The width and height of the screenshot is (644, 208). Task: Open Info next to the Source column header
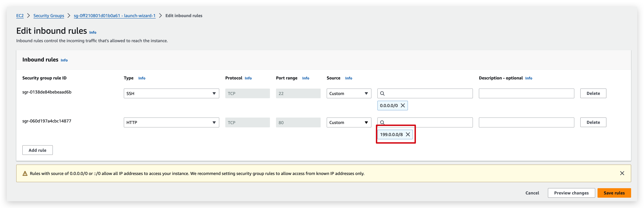pyautogui.click(x=348, y=78)
